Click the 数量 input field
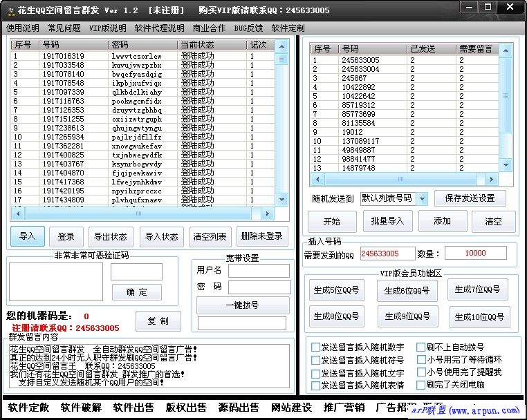The image size is (527, 420). click(x=476, y=253)
